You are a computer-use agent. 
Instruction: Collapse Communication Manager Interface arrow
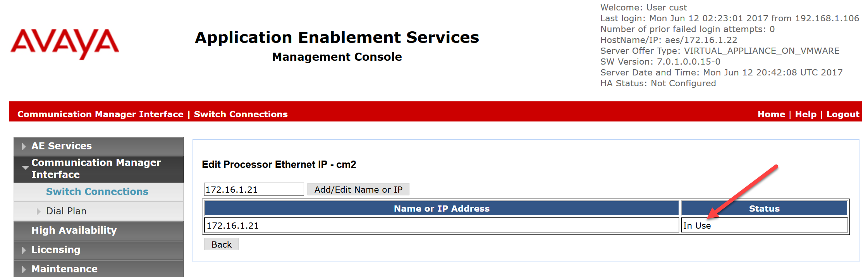(x=25, y=168)
